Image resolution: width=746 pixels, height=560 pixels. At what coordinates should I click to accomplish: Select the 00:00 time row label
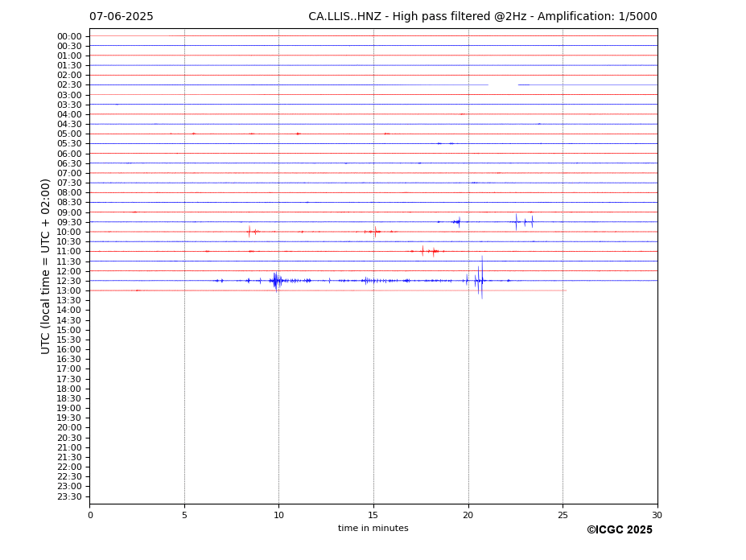pyautogui.click(x=69, y=37)
